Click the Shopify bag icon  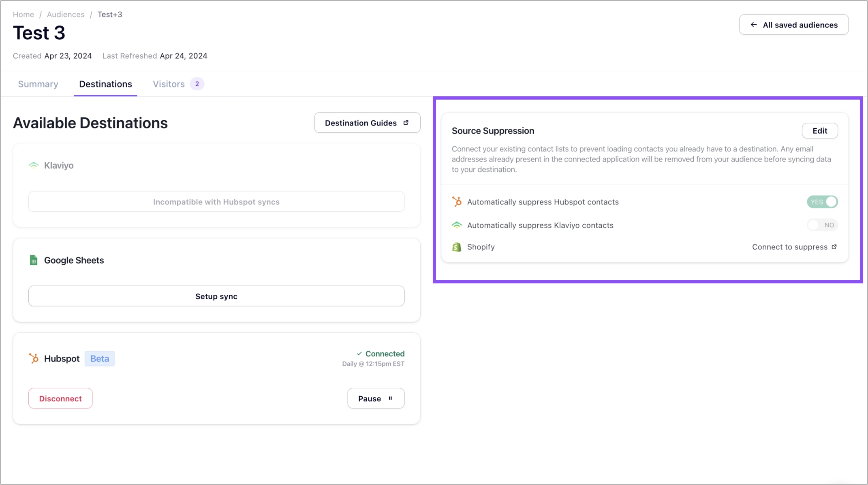[x=457, y=247]
